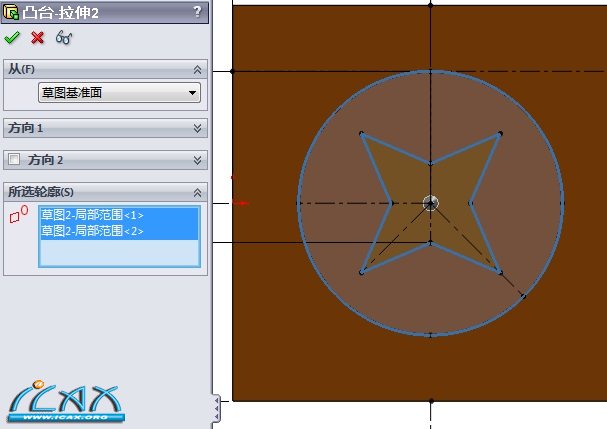The width and height of the screenshot is (607, 429).
Task: Enable the 方向 2 checkbox
Action: pyautogui.click(x=14, y=159)
